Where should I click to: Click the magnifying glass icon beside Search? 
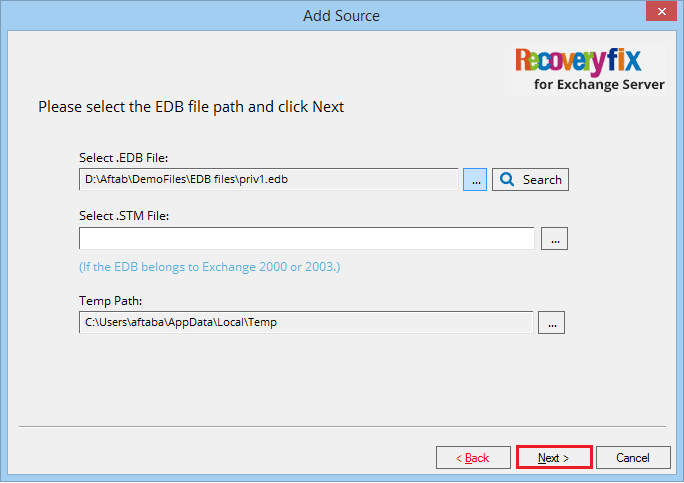(x=507, y=179)
